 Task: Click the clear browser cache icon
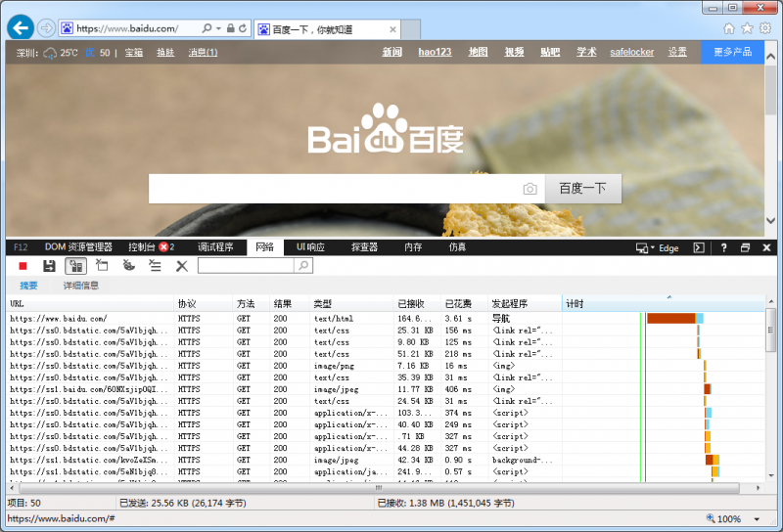point(102,265)
